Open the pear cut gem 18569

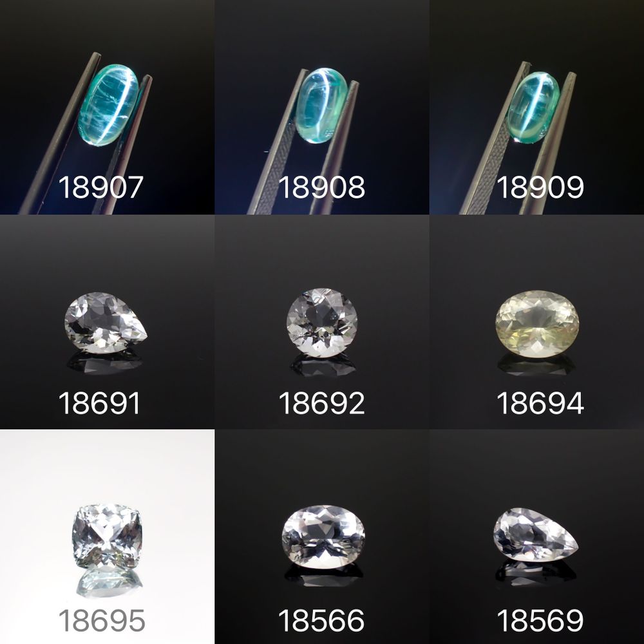536,535
